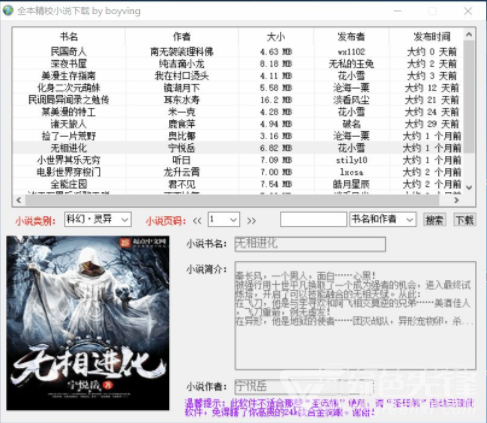The image size is (487, 423).
Task: Select the 诸天旅人 book row
Action: pos(238,124)
